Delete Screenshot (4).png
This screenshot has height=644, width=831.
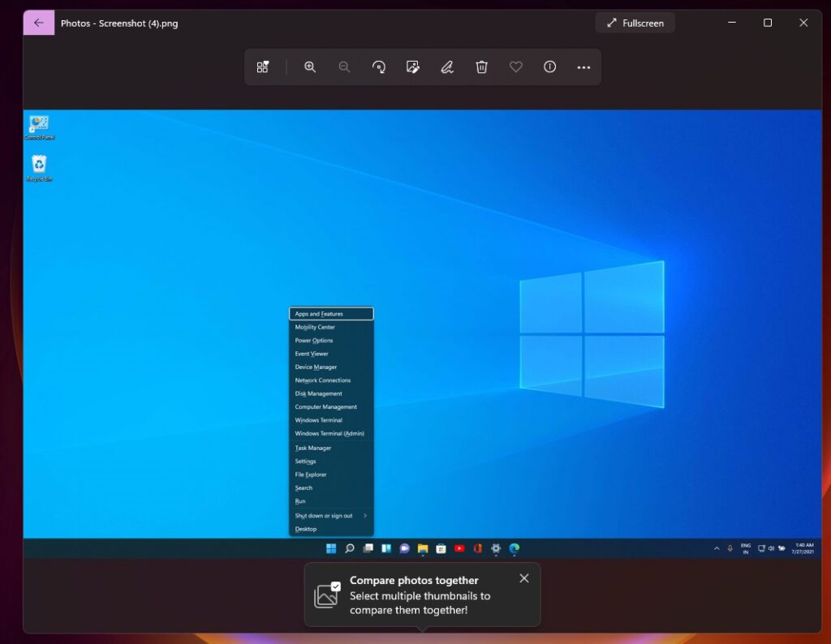pyautogui.click(x=481, y=67)
